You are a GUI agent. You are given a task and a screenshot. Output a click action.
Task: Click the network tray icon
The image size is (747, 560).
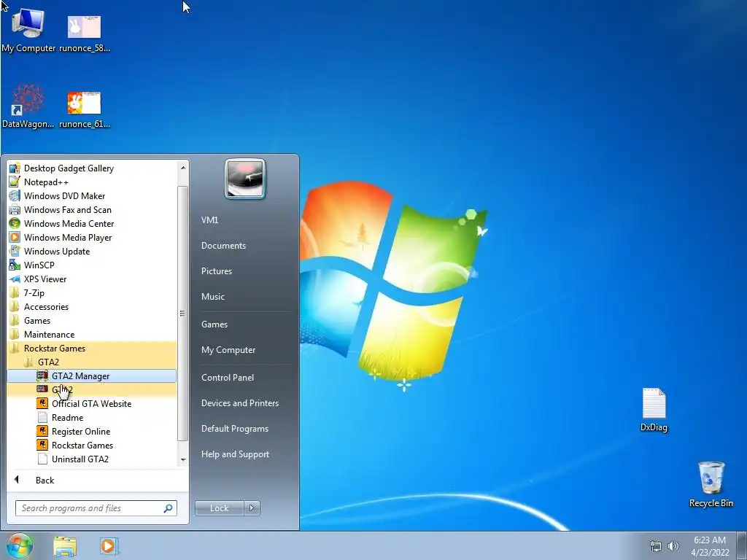coord(656,546)
